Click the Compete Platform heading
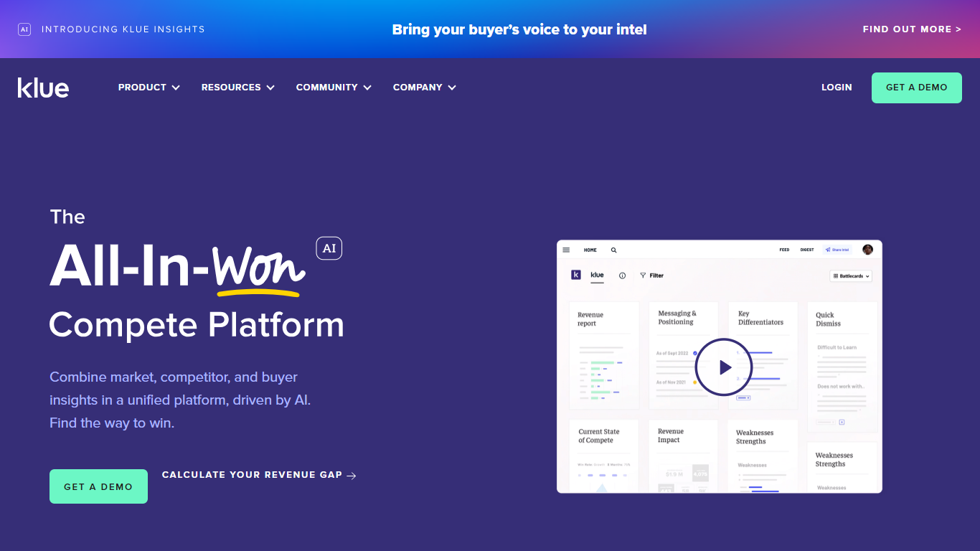The width and height of the screenshot is (980, 551). click(x=197, y=325)
